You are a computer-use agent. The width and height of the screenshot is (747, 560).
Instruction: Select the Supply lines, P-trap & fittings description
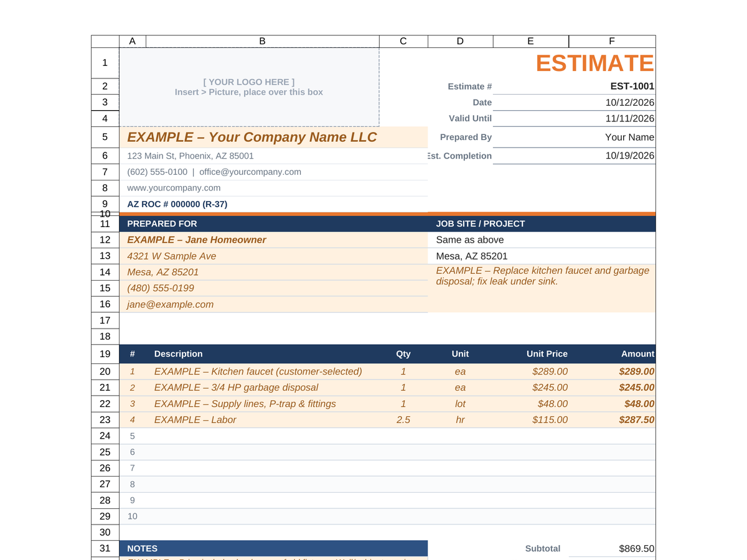(263, 404)
